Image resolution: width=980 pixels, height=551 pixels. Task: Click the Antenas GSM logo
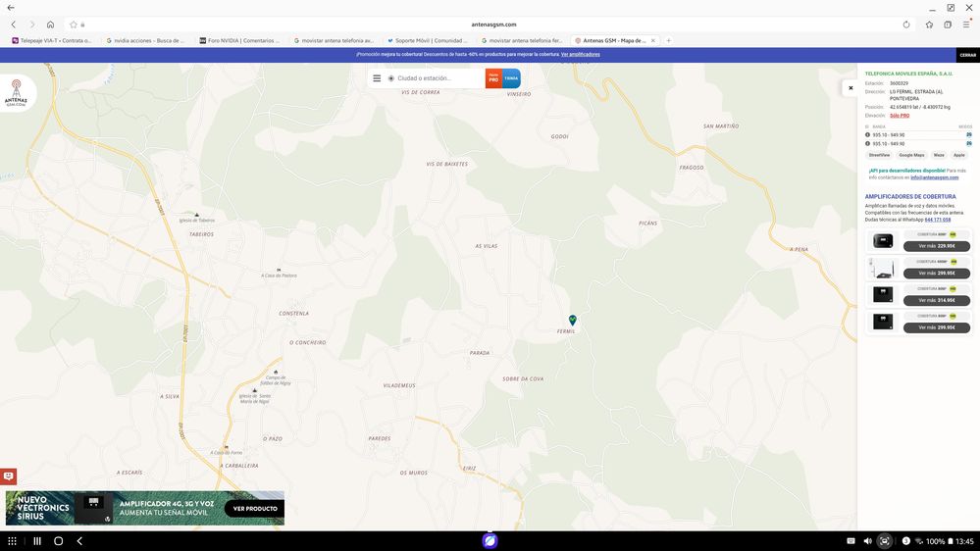click(17, 92)
